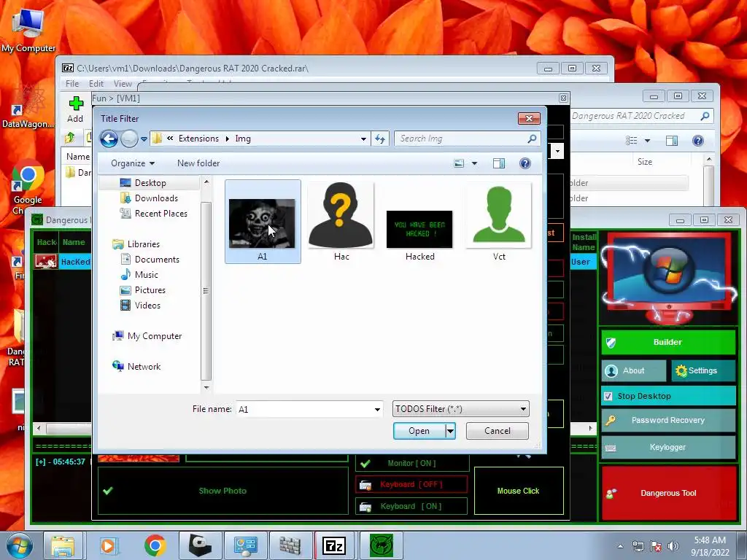
Task: Click the Action Center flag in tray
Action: pyautogui.click(x=656, y=546)
